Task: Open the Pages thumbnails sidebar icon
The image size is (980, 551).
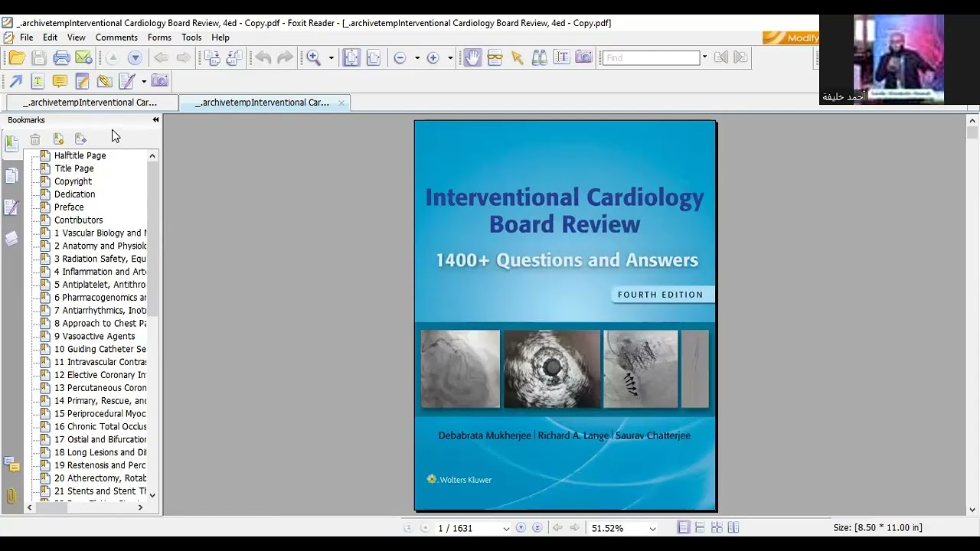Action: pos(11,176)
